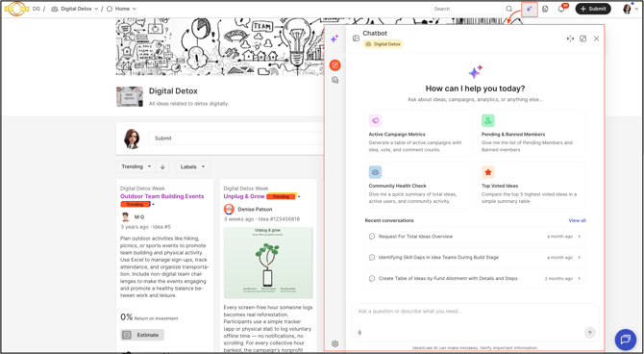Click the sparkle icon atop chatbot sidebar
The height and width of the screenshot is (354, 644).
pos(334,38)
